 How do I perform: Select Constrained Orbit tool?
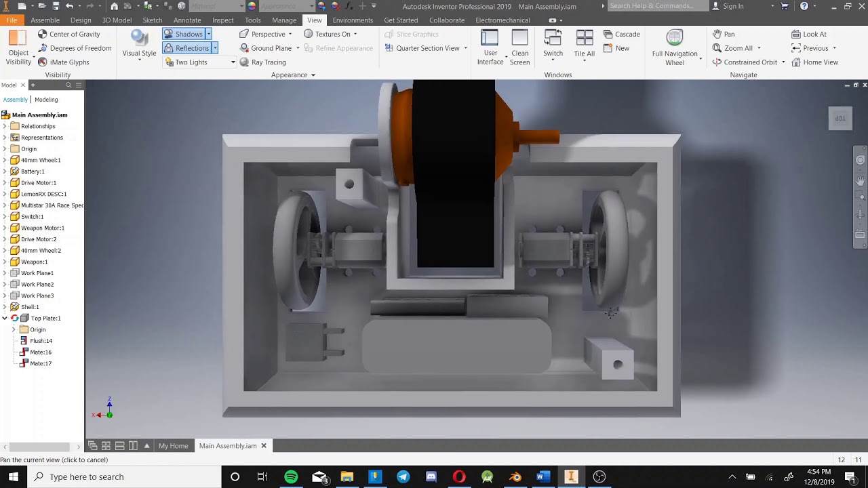745,62
